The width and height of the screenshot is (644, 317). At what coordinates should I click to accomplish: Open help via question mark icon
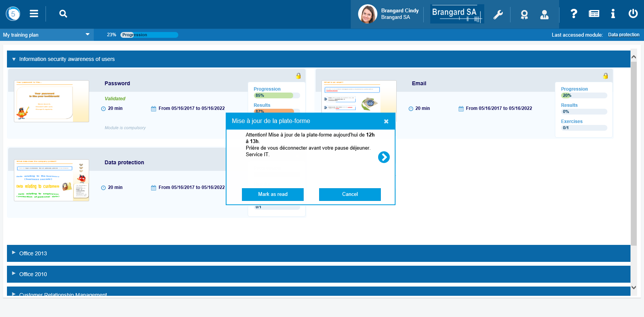pyautogui.click(x=574, y=14)
